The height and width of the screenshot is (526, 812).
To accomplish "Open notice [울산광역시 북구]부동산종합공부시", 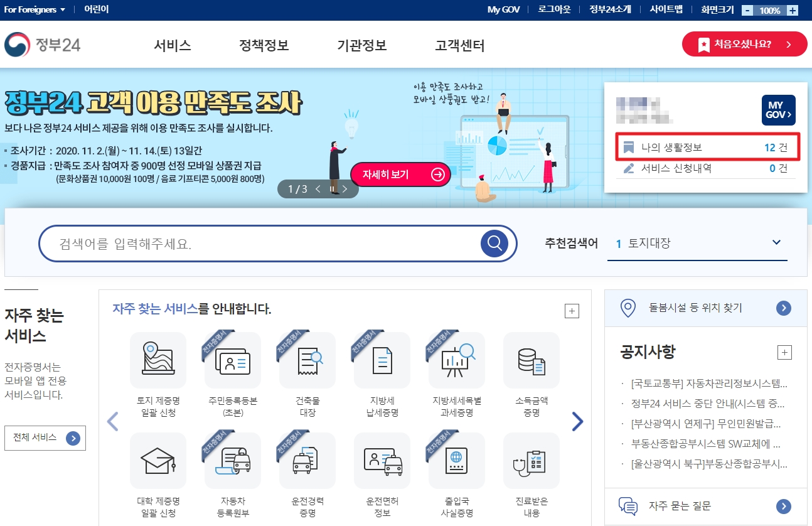I will point(709,464).
